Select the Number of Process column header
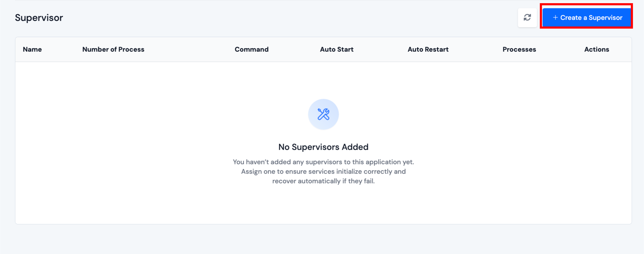Screen dimensions: 644x254 (113, 49)
